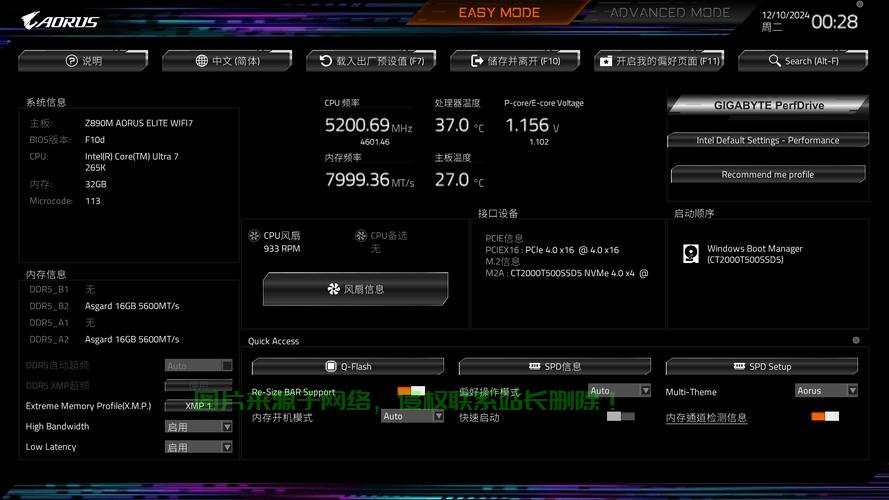889x500 pixels.
Task: Click the Search magnifier icon
Action: [x=774, y=60]
